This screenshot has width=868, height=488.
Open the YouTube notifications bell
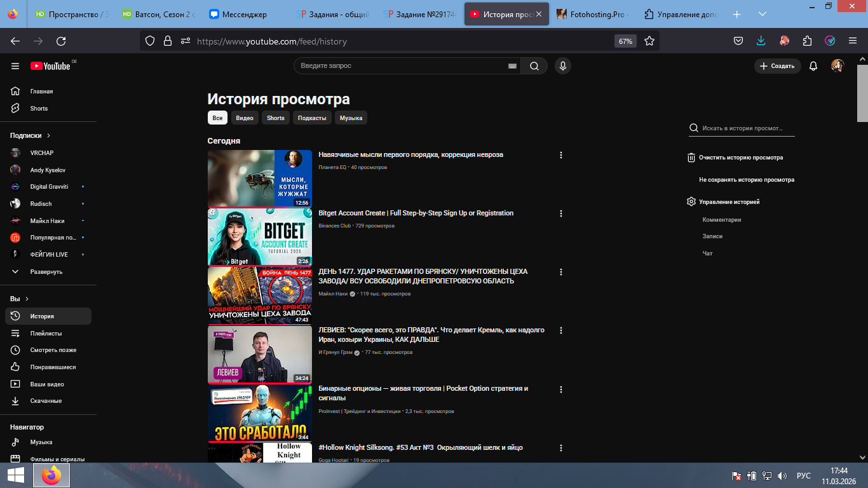(x=813, y=66)
